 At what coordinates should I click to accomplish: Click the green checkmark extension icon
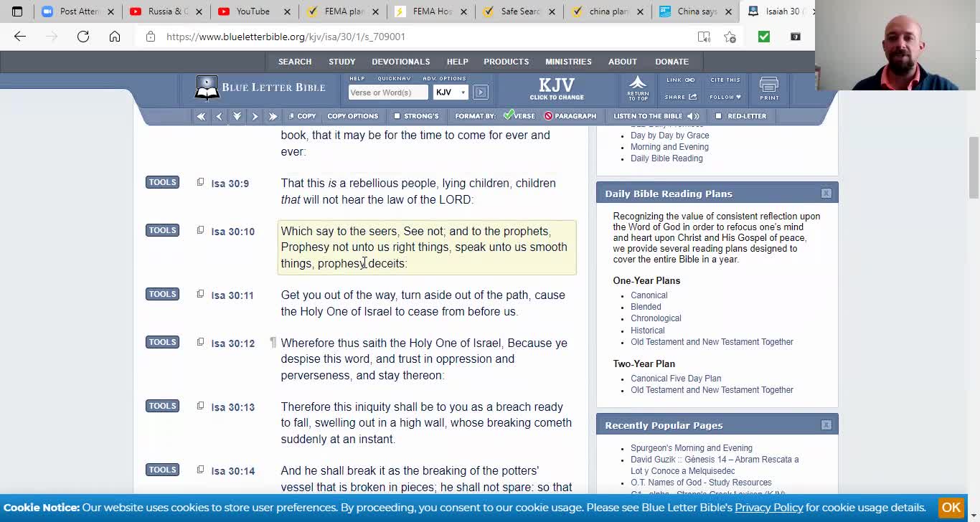[x=763, y=37]
